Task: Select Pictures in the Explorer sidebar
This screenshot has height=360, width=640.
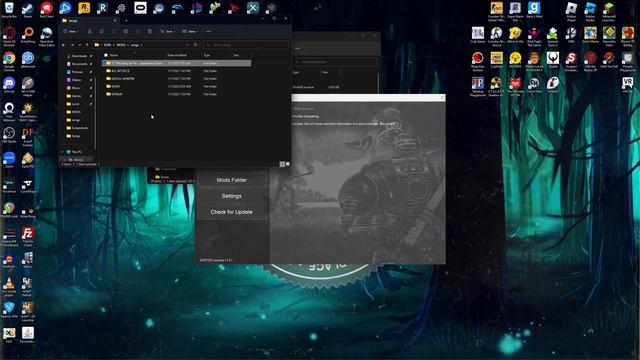Action: [78, 72]
